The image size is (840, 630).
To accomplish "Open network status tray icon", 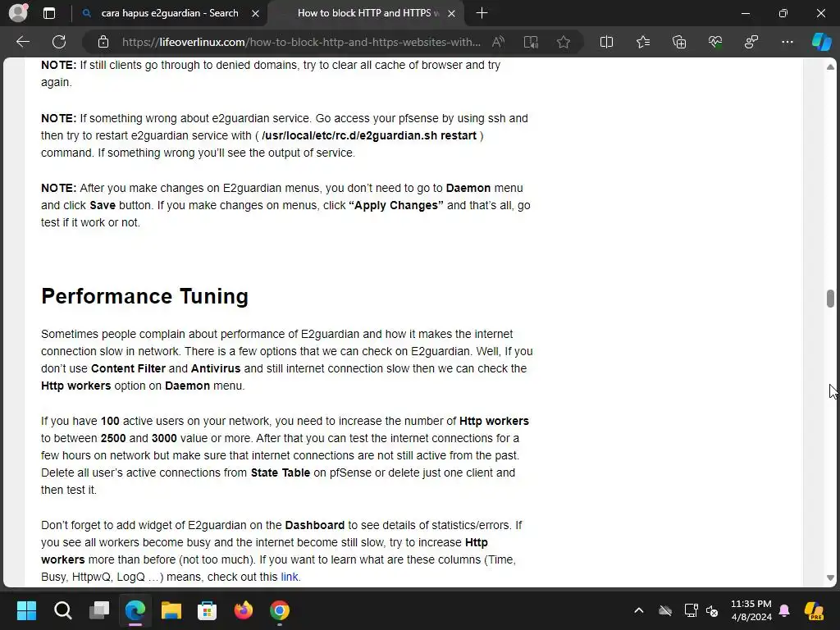I will pyautogui.click(x=691, y=610).
